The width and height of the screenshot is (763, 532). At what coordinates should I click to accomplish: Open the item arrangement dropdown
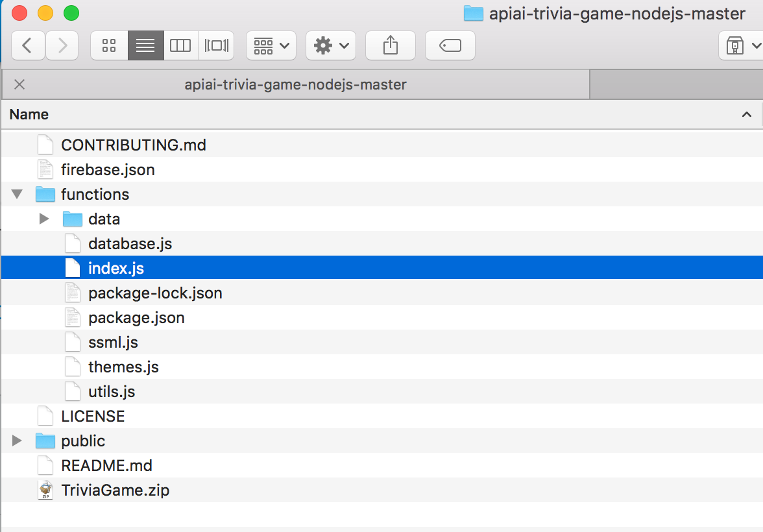[x=271, y=46]
